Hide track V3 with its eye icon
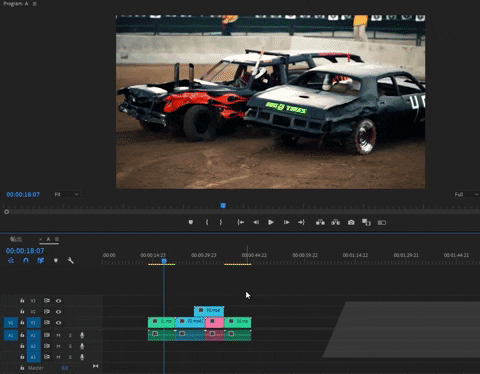 click(58, 301)
